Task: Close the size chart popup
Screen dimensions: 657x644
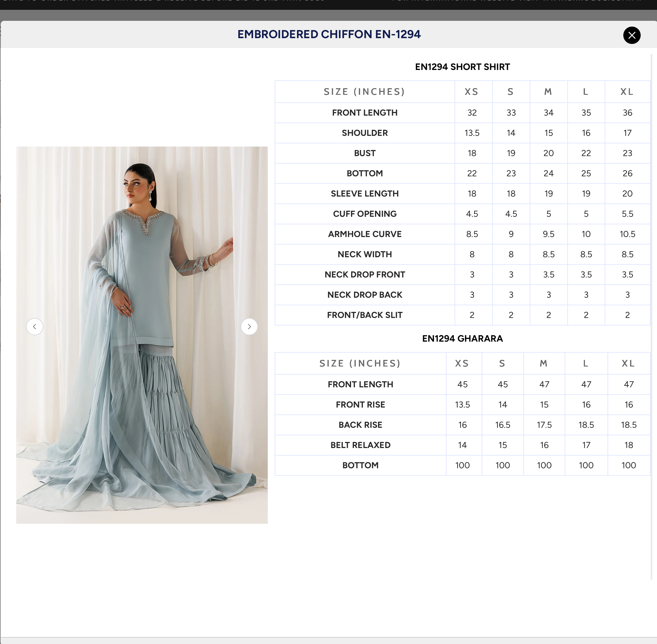Action: (631, 35)
